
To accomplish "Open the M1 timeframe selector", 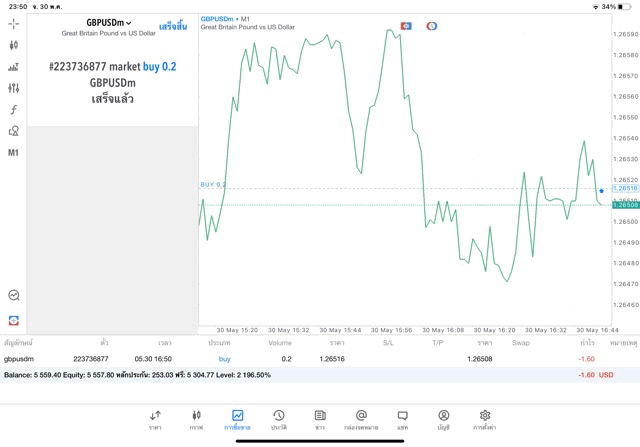I will click(x=13, y=153).
